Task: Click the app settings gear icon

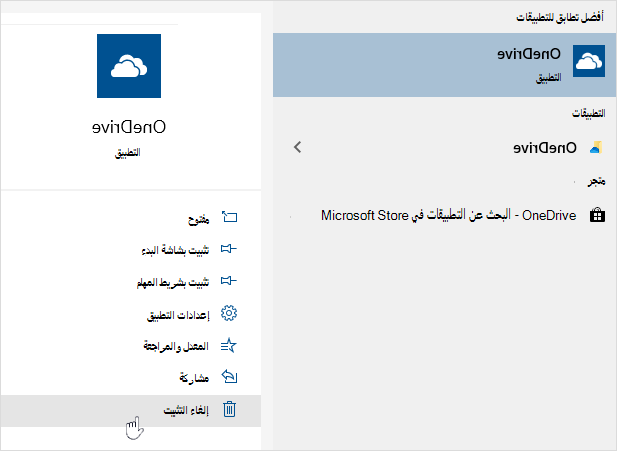Action: coord(229,313)
